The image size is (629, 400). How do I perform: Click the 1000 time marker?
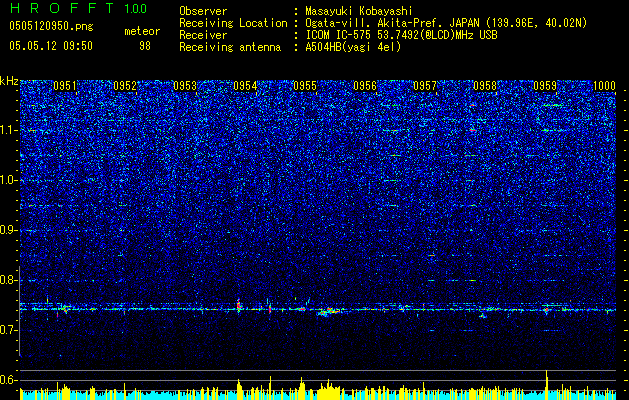coord(605,86)
